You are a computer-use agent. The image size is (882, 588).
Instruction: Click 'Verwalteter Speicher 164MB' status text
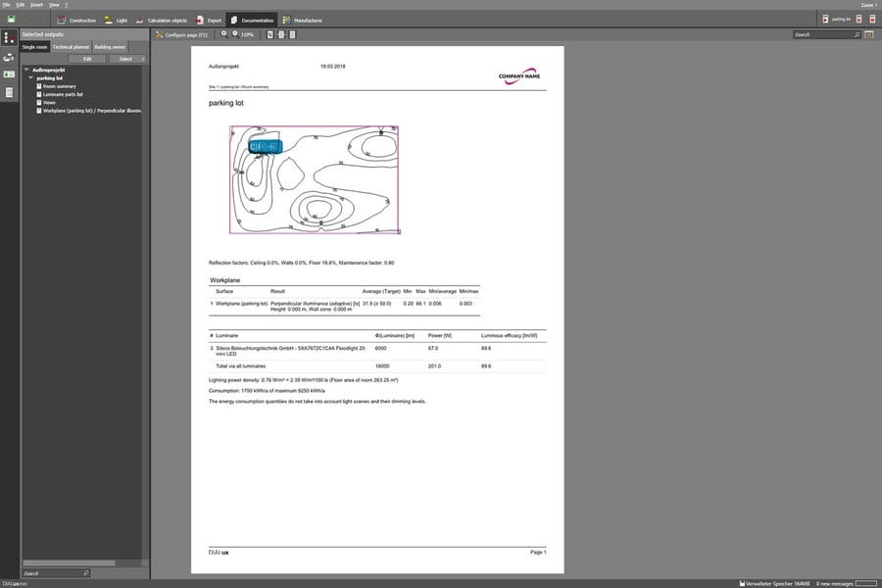[x=778, y=584]
